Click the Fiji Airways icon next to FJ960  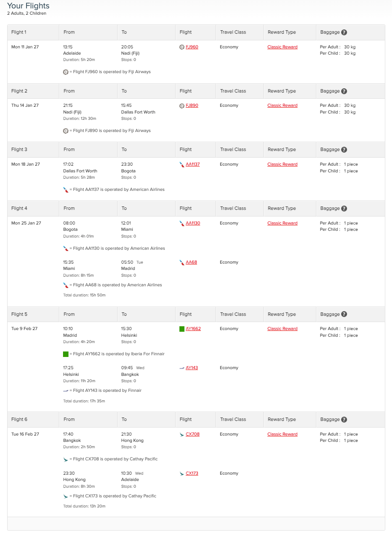[x=182, y=47]
